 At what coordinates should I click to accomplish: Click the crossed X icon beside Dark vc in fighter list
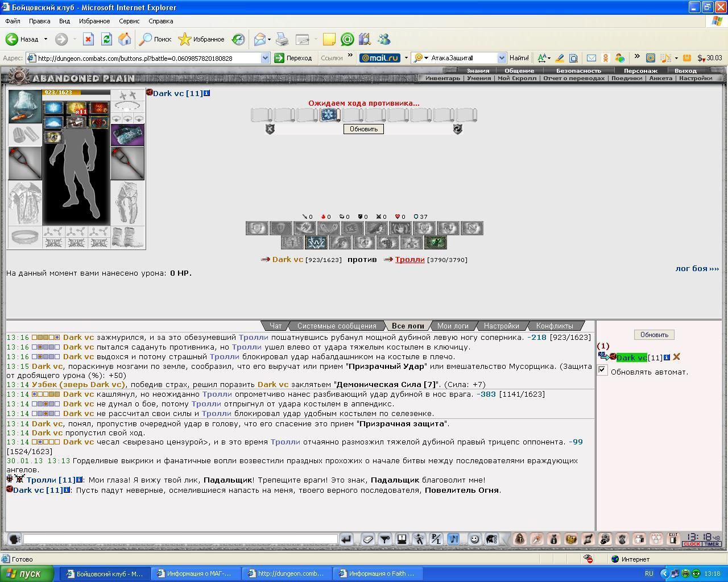(x=676, y=357)
